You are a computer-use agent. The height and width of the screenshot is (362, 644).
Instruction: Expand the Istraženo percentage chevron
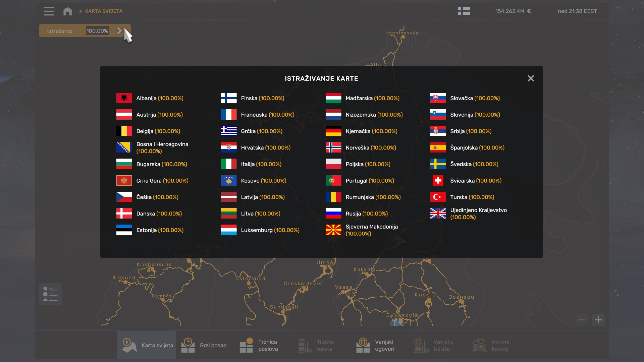click(x=119, y=31)
